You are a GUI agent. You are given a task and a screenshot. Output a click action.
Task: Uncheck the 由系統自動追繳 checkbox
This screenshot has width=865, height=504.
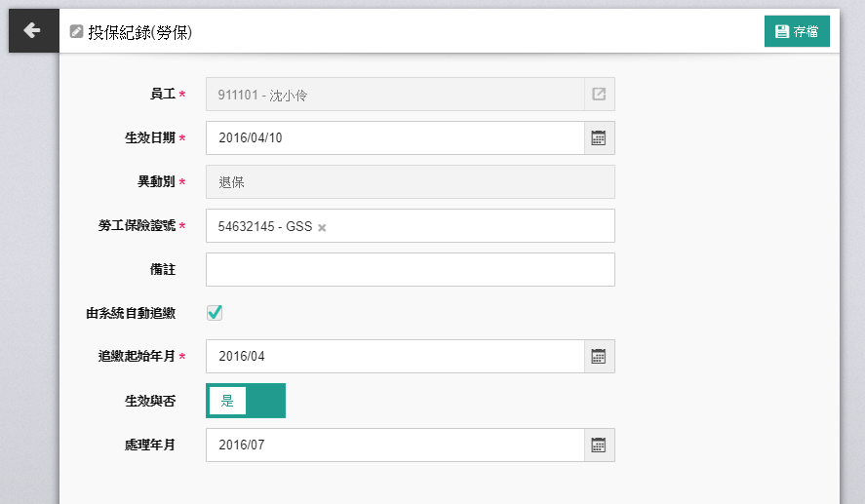215,313
